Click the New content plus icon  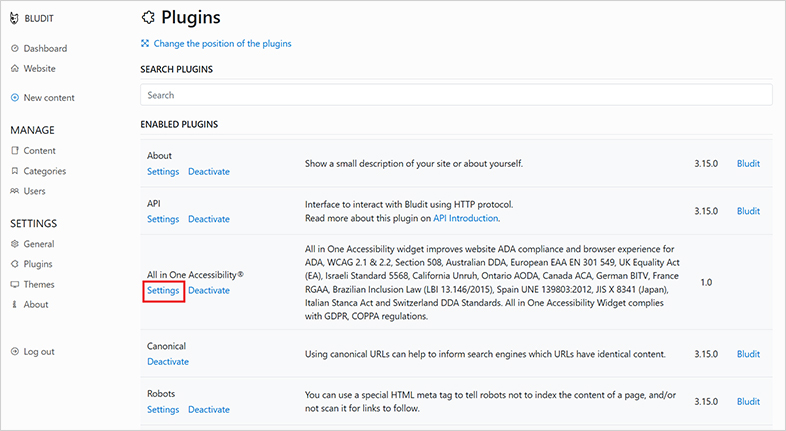pyautogui.click(x=14, y=98)
